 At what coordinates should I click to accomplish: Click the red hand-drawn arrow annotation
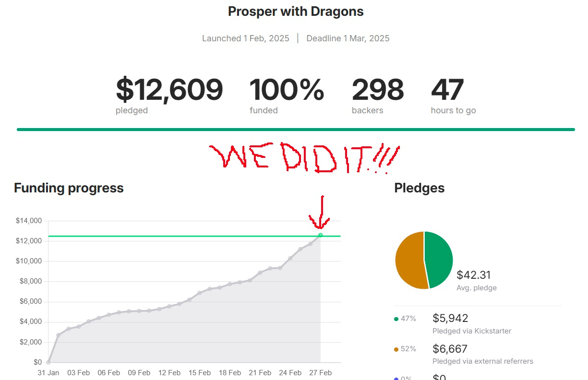[x=320, y=213]
